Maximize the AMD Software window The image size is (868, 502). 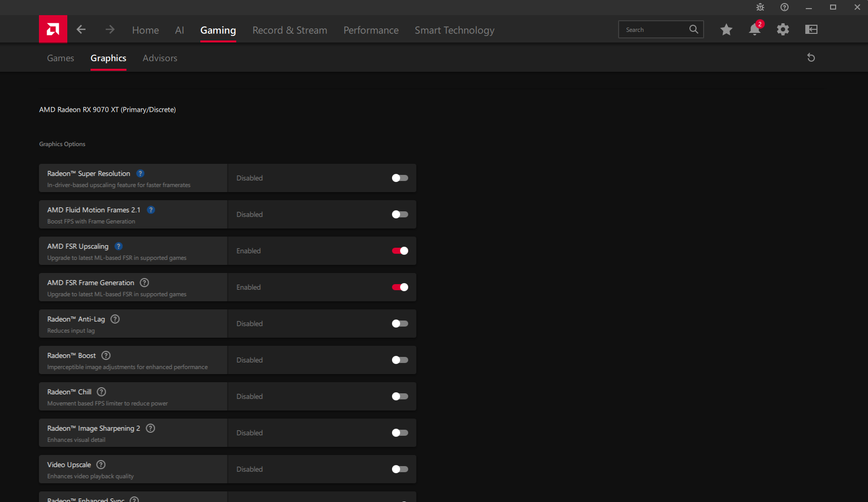coord(833,7)
